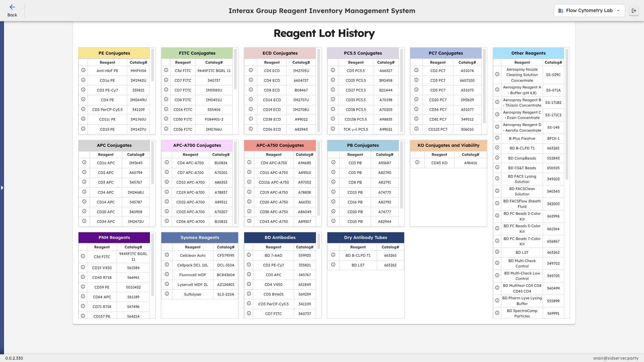Image resolution: width=644 pixels, height=362 pixels.
Task: Click the info icon beside CD43 APC-A750
Action: point(249,221)
